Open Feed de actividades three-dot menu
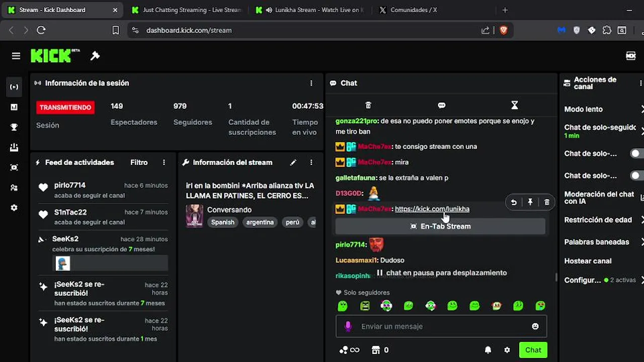Image resolution: width=644 pixels, height=362 pixels. pyautogui.click(x=164, y=162)
